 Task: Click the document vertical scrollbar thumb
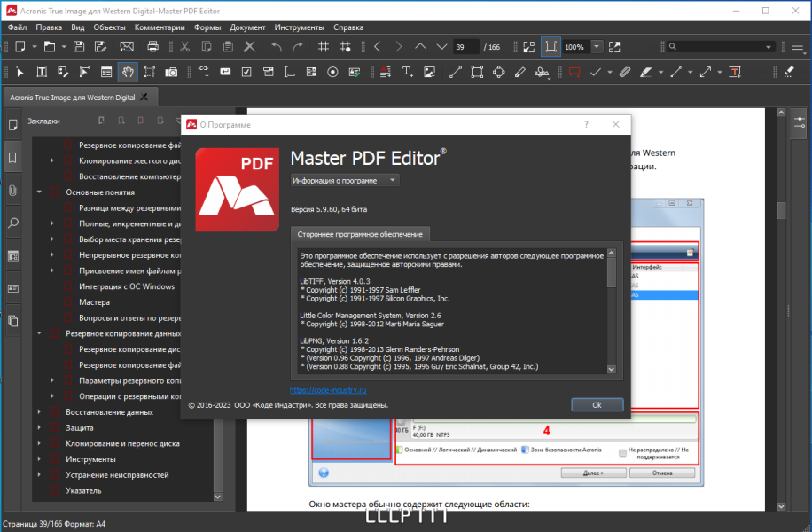pyautogui.click(x=782, y=210)
